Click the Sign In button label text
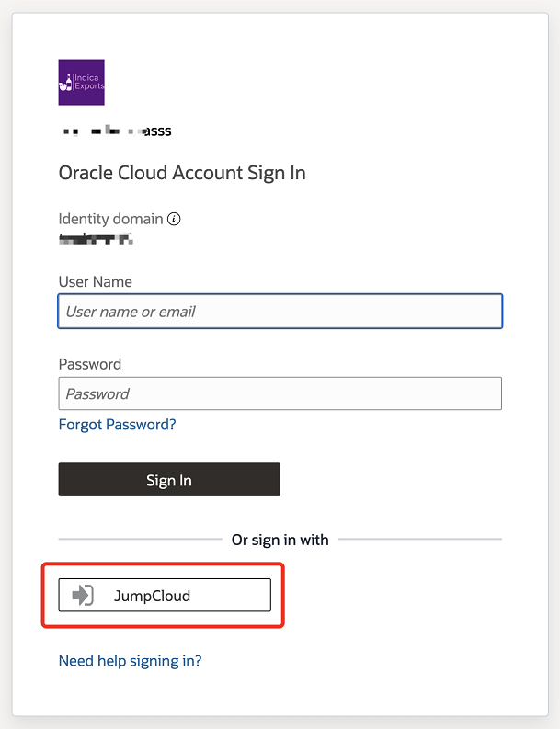The height and width of the screenshot is (729, 560). click(x=169, y=480)
